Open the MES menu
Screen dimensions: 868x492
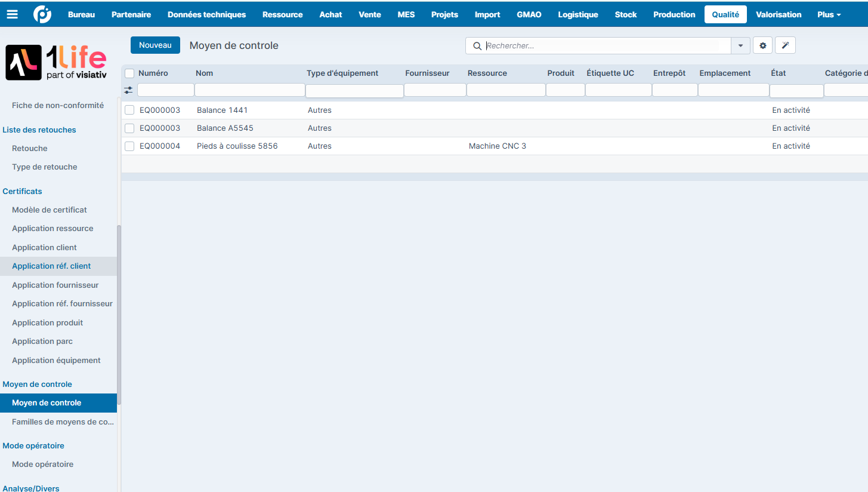406,14
